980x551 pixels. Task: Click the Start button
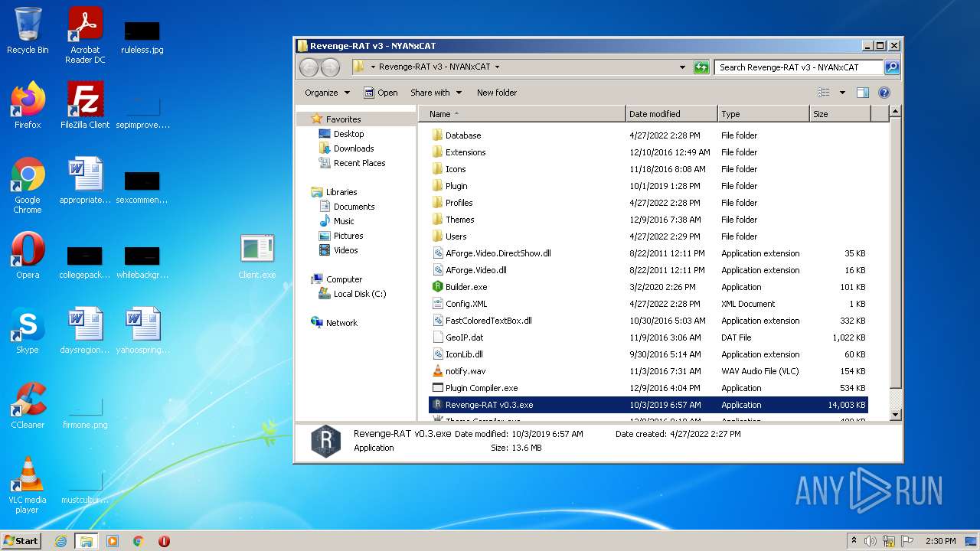(x=21, y=541)
